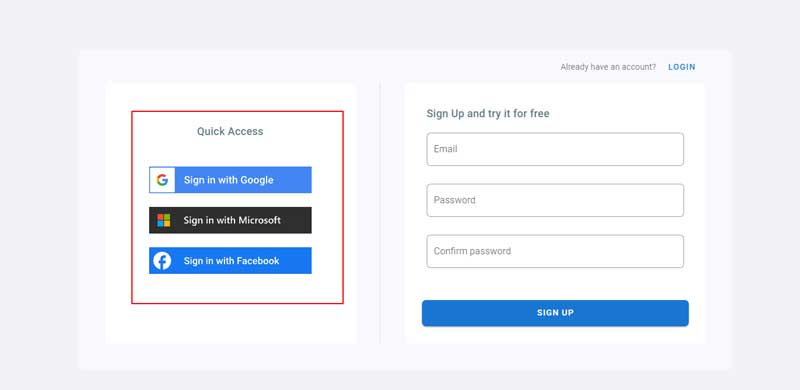The width and height of the screenshot is (800, 390).
Task: Click the Confirm password placeholder text
Action: (x=472, y=251)
